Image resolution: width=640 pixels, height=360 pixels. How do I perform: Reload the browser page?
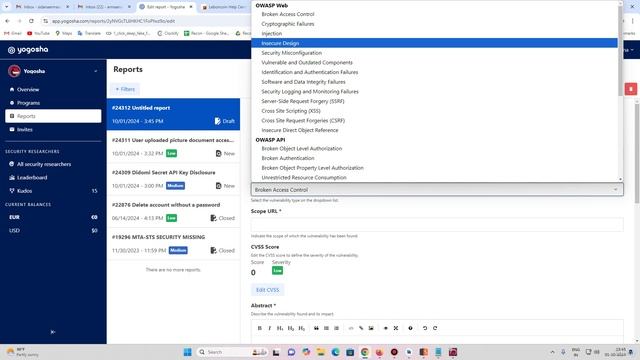pyautogui.click(x=31, y=21)
